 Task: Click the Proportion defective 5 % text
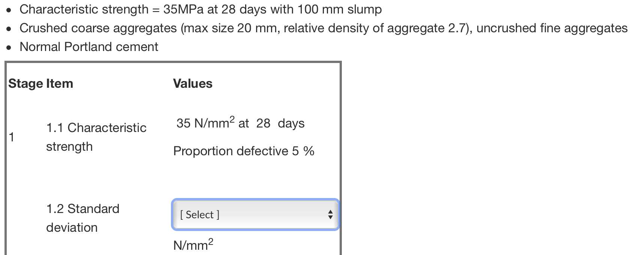pyautogui.click(x=244, y=151)
